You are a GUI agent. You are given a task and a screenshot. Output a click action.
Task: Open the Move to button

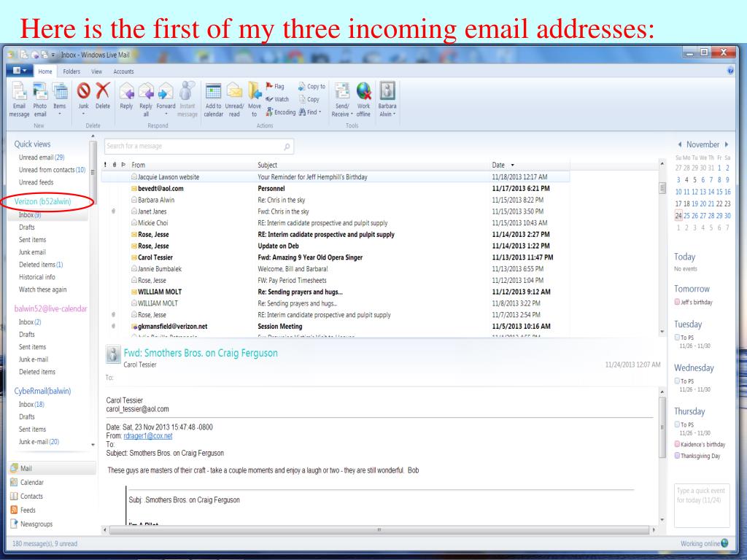[255, 99]
